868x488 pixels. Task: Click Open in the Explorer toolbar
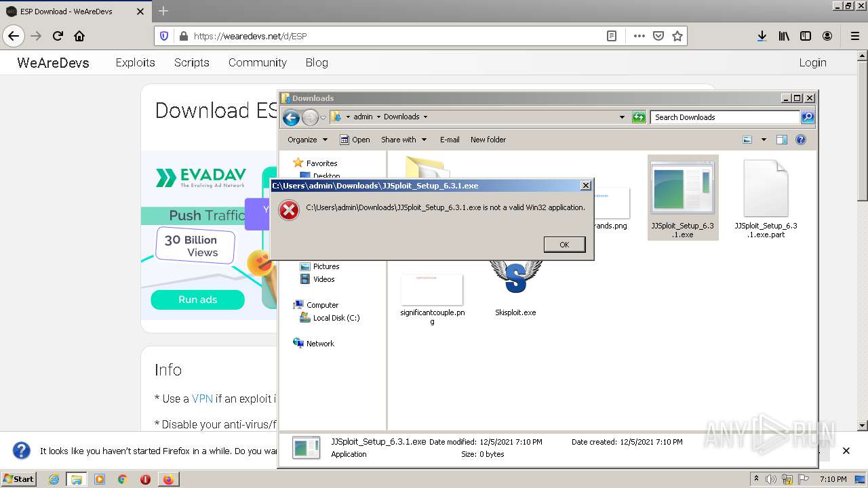355,140
